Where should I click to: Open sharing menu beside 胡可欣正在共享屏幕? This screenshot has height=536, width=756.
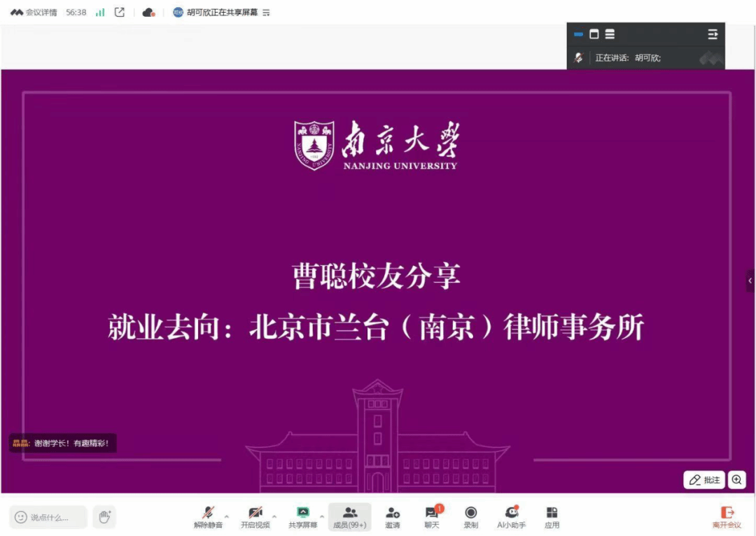[266, 13]
